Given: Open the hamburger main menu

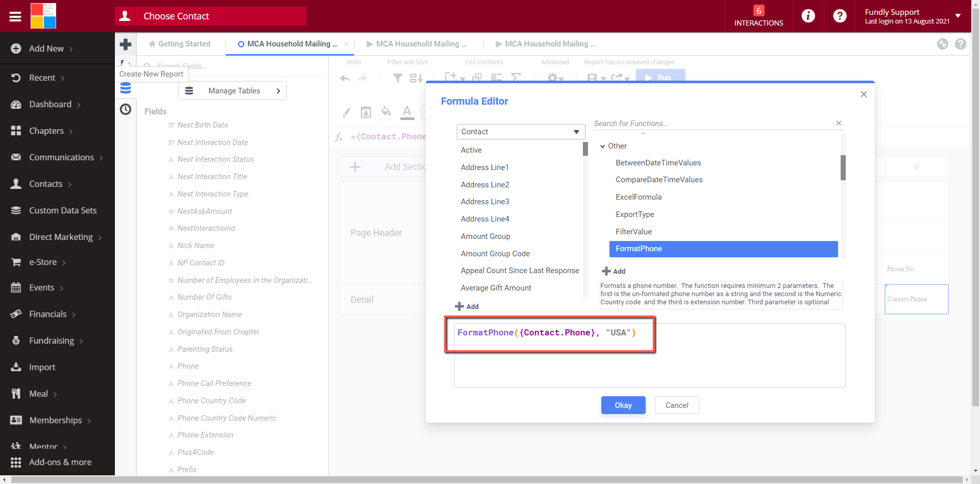Looking at the screenshot, I should click(x=15, y=16).
